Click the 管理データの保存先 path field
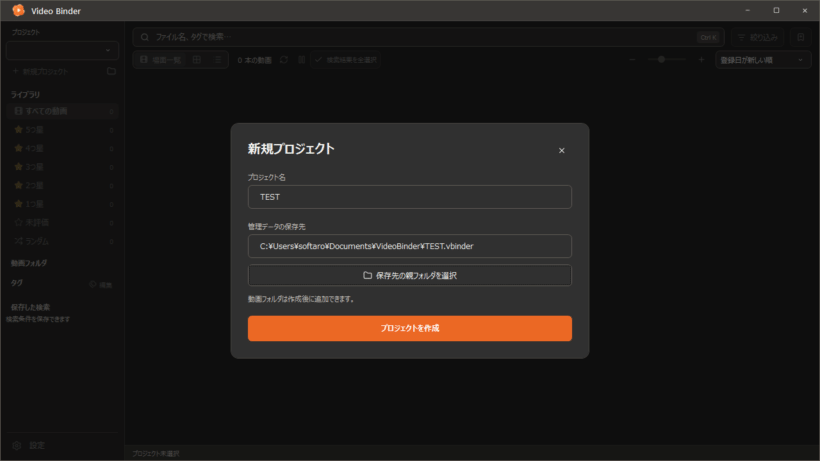The image size is (820, 461). (x=409, y=246)
